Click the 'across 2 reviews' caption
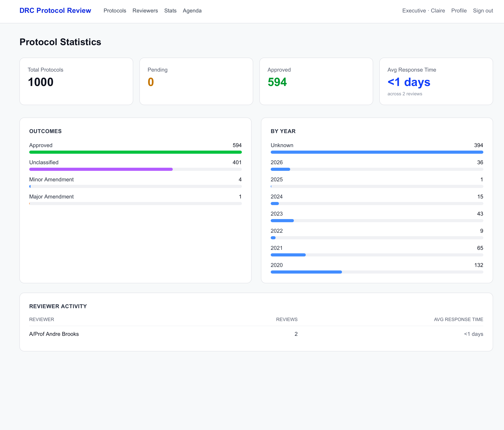504x430 pixels. pos(405,94)
